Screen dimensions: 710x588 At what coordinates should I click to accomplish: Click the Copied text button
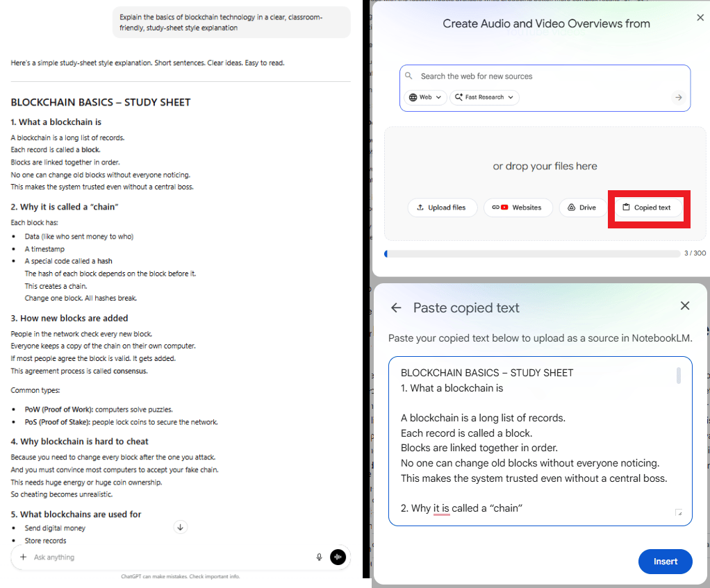[x=647, y=208]
